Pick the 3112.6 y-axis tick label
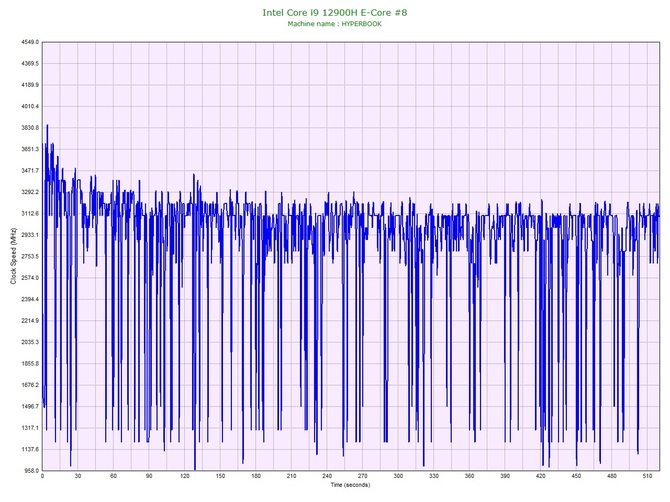The height and width of the screenshot is (502, 670). point(25,213)
